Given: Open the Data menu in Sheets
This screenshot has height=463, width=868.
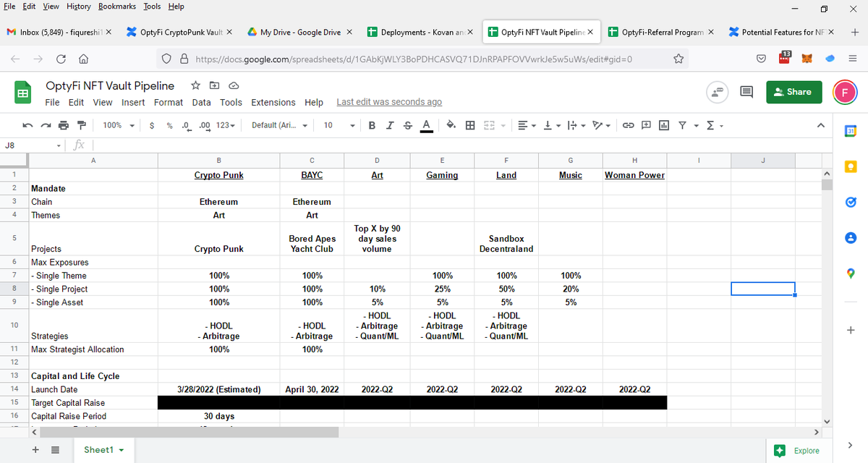Looking at the screenshot, I should tap(202, 102).
